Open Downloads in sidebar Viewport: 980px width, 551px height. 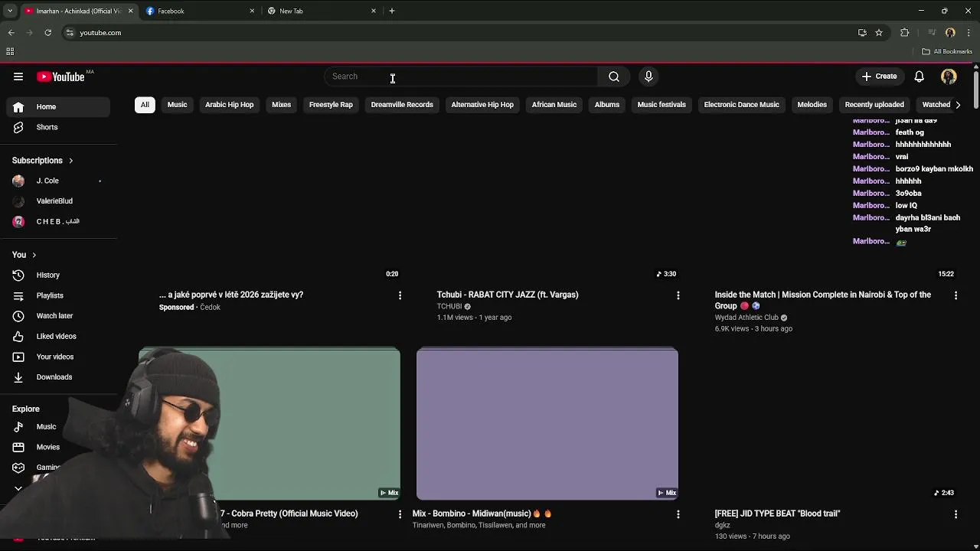[58, 377]
